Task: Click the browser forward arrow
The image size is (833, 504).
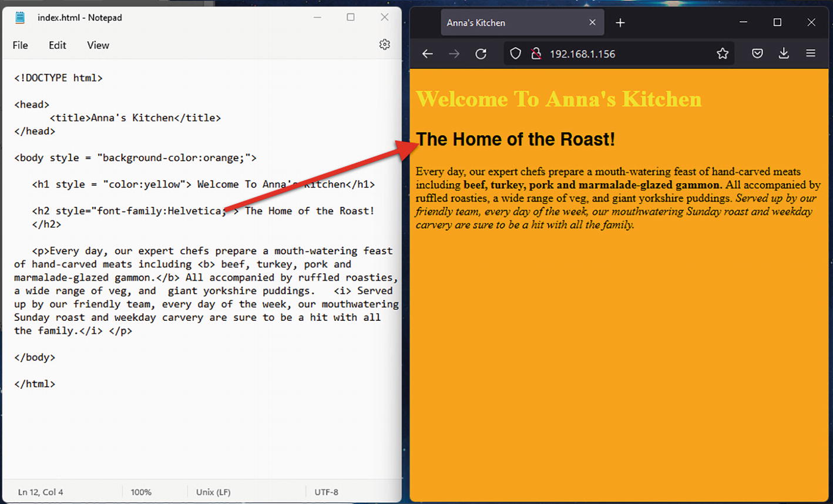Action: coord(454,54)
